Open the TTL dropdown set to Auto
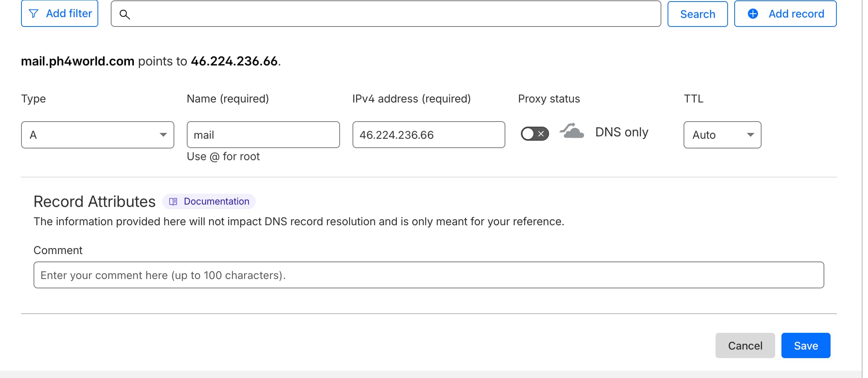The image size is (868, 378). [722, 135]
